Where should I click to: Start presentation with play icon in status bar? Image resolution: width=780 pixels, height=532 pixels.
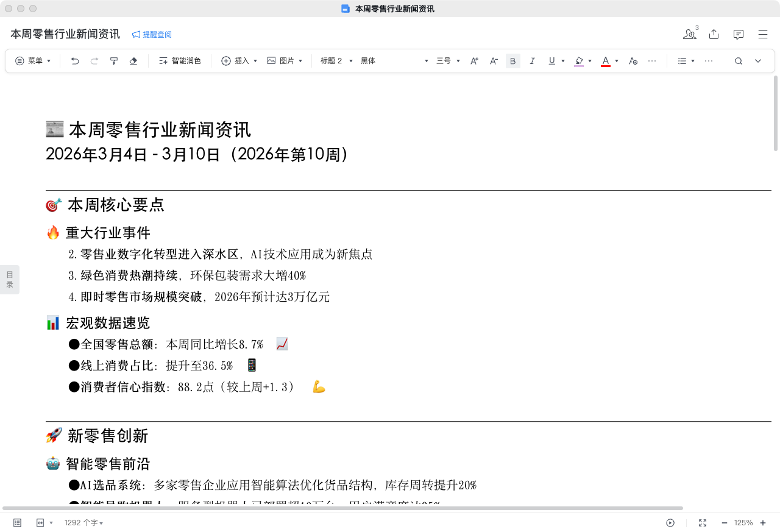click(670, 523)
